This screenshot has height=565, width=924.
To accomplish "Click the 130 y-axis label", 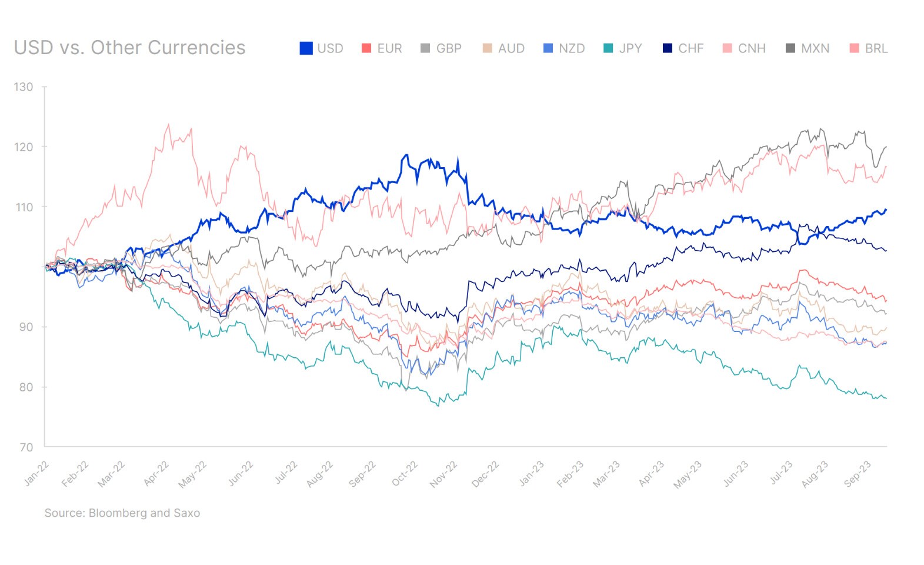I will coord(24,87).
